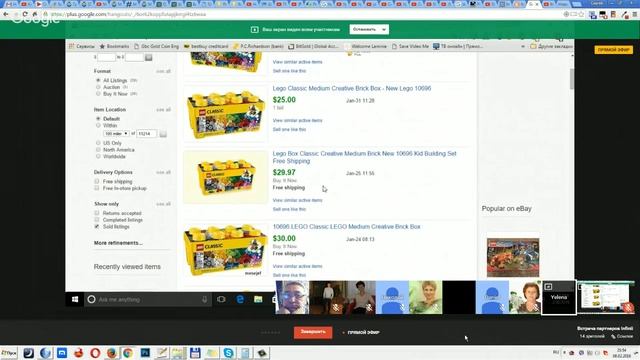Click the yellow ПРЯМОЙ ЭФИР badge
This screenshot has height=360, width=640.
point(613,50)
